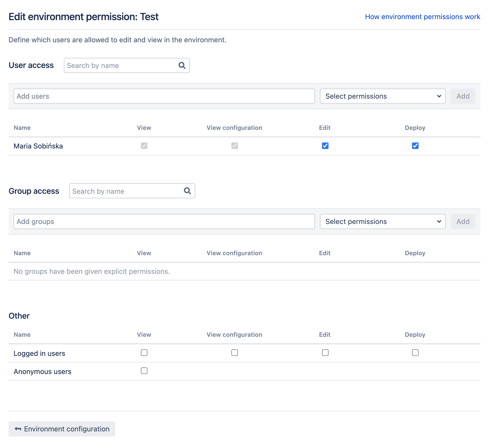Image resolution: width=490 pixels, height=448 pixels.
Task: Enable View configuration for Logged in users
Action: [x=235, y=353]
